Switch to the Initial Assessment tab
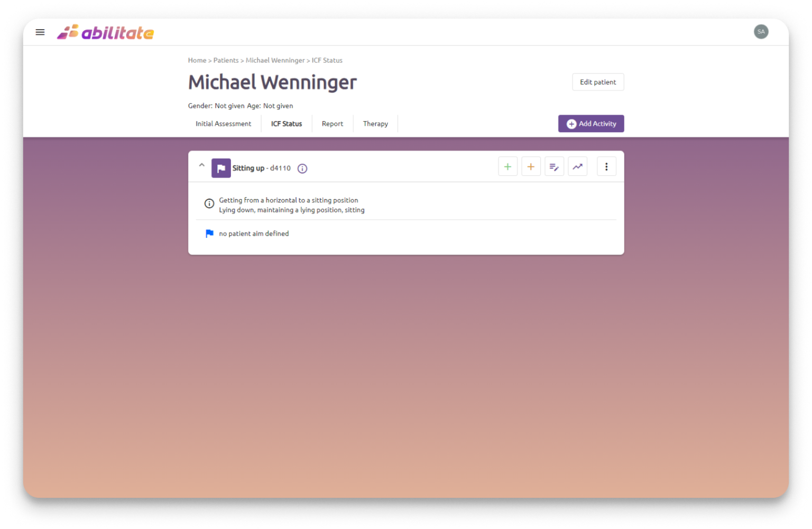This screenshot has height=529, width=812. pos(223,124)
